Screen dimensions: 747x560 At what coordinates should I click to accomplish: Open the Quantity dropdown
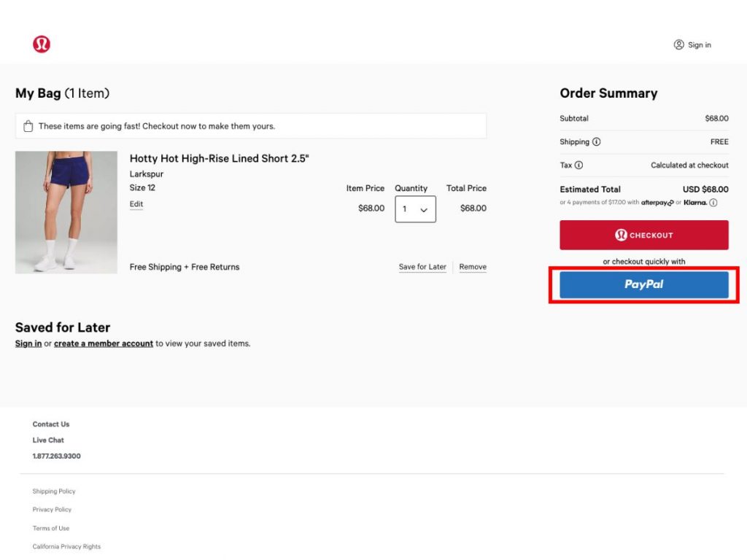(x=415, y=209)
